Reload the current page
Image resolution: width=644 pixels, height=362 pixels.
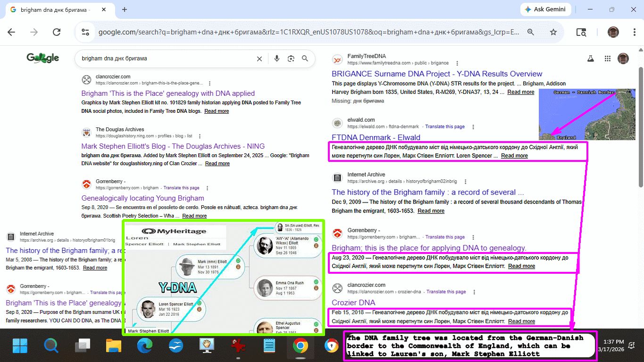[57, 32]
